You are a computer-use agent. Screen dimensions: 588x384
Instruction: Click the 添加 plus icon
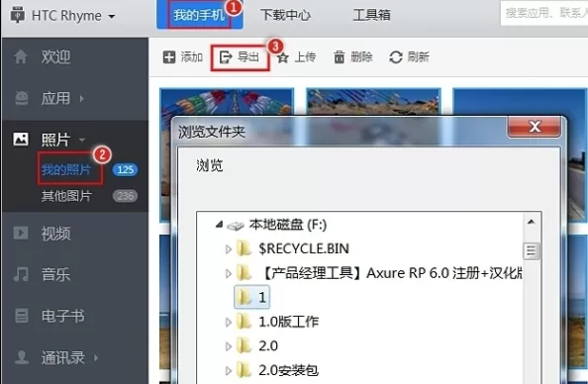(x=169, y=57)
